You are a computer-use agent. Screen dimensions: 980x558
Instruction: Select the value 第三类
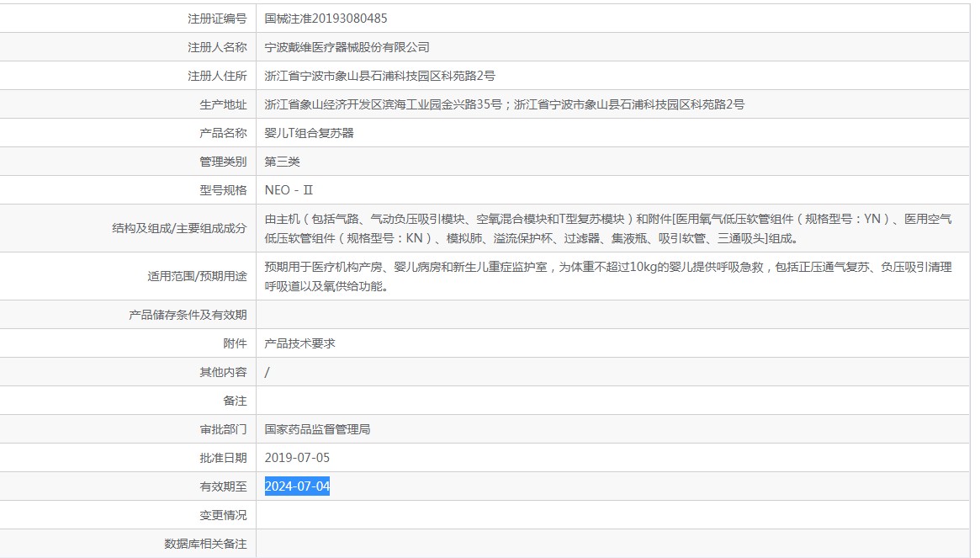click(x=282, y=162)
